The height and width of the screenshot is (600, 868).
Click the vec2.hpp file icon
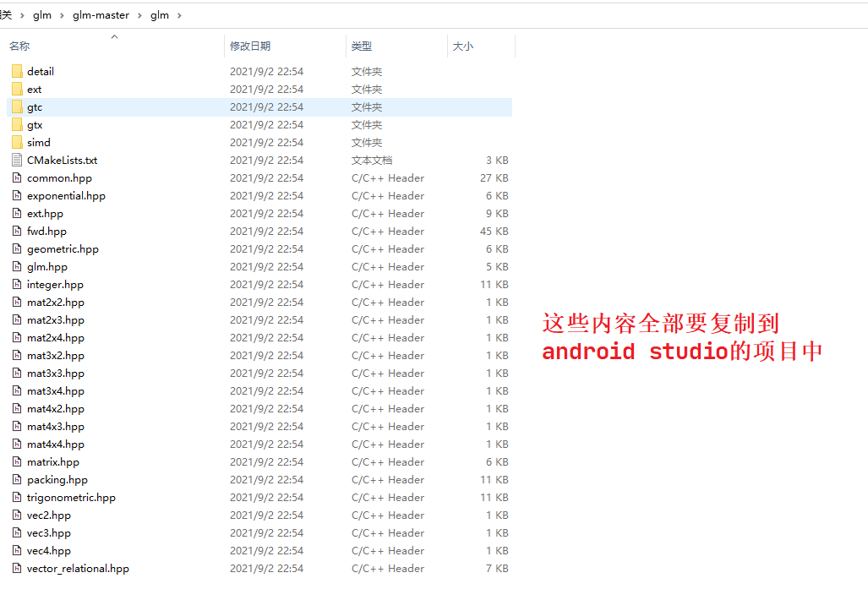point(17,515)
